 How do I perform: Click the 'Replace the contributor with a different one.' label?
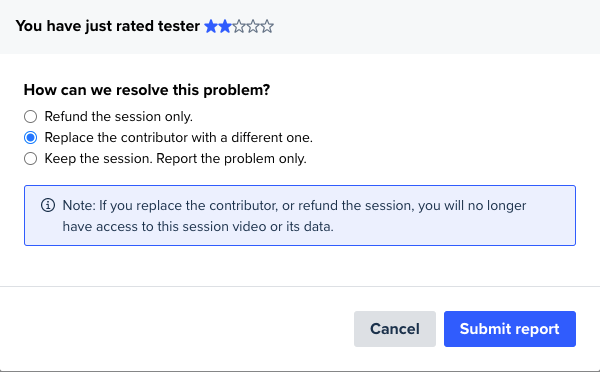coord(179,137)
